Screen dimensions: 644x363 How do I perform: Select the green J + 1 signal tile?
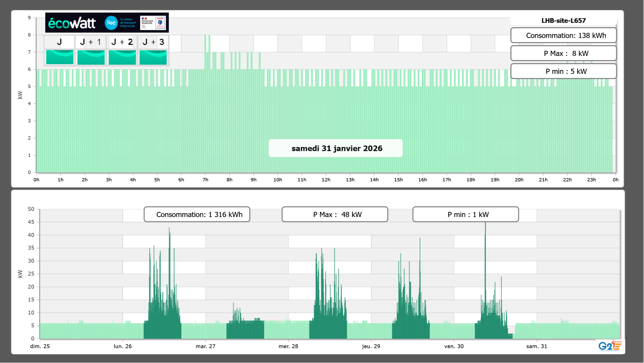pos(91,57)
